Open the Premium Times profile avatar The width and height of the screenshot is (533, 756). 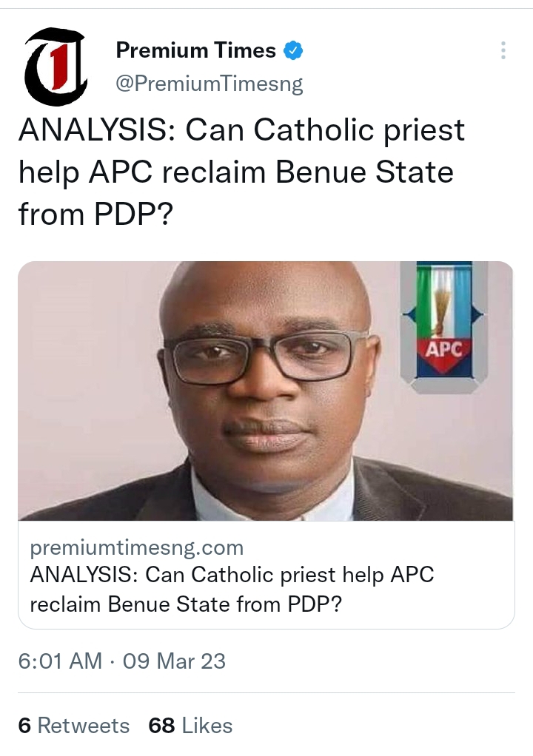[x=56, y=66]
